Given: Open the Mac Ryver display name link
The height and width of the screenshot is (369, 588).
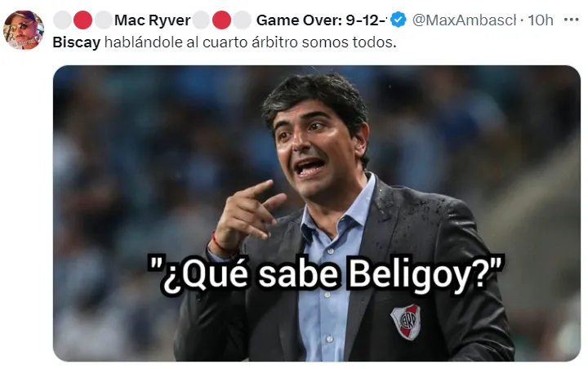Looking at the screenshot, I should [152, 20].
